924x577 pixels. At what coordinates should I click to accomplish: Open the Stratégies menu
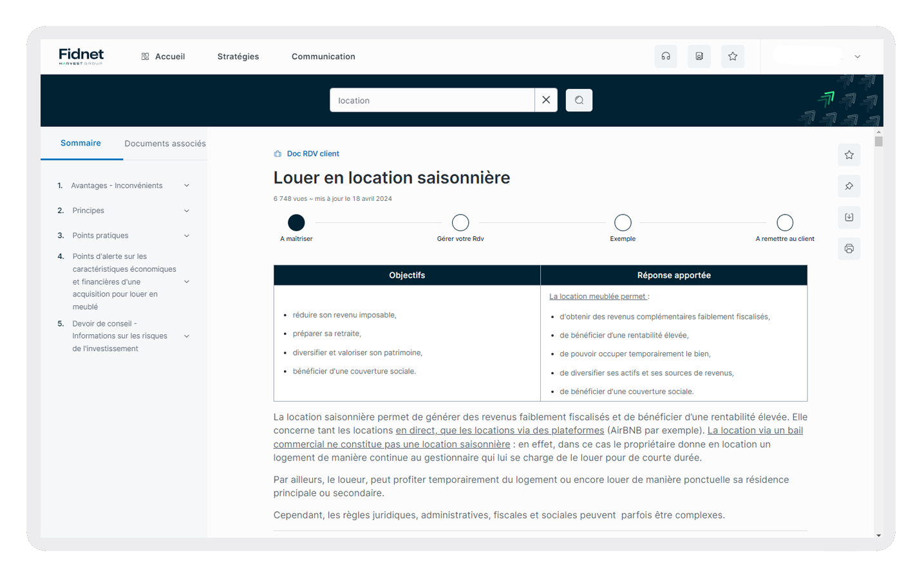tap(238, 57)
